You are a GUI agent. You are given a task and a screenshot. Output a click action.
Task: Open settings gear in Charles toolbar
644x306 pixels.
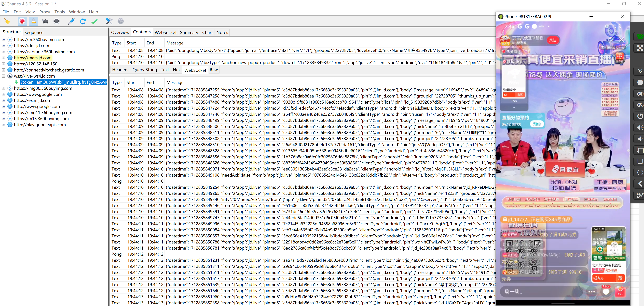(x=120, y=21)
